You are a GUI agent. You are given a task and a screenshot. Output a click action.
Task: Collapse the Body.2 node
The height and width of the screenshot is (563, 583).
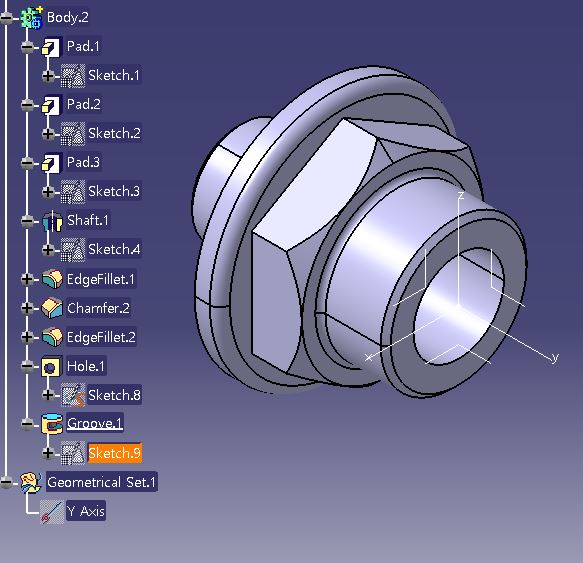point(7,17)
